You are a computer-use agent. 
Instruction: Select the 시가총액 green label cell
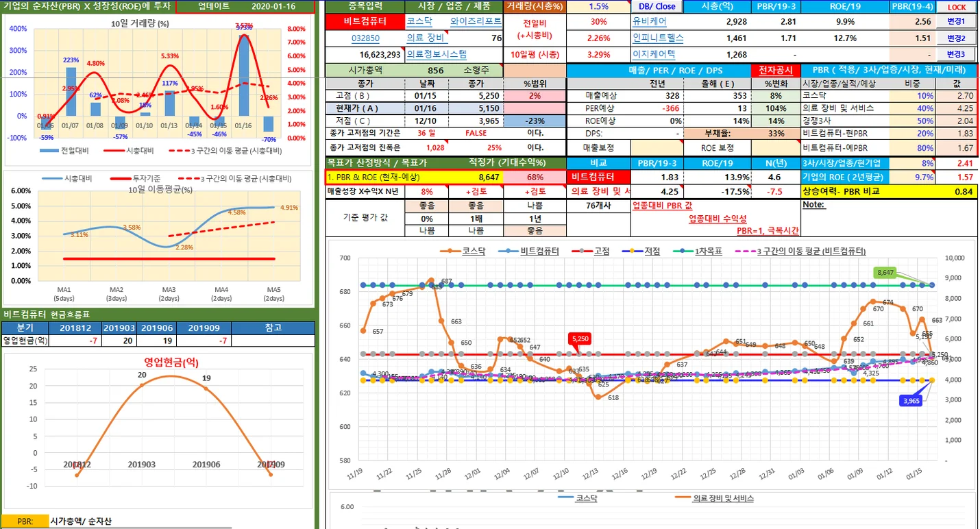point(365,71)
